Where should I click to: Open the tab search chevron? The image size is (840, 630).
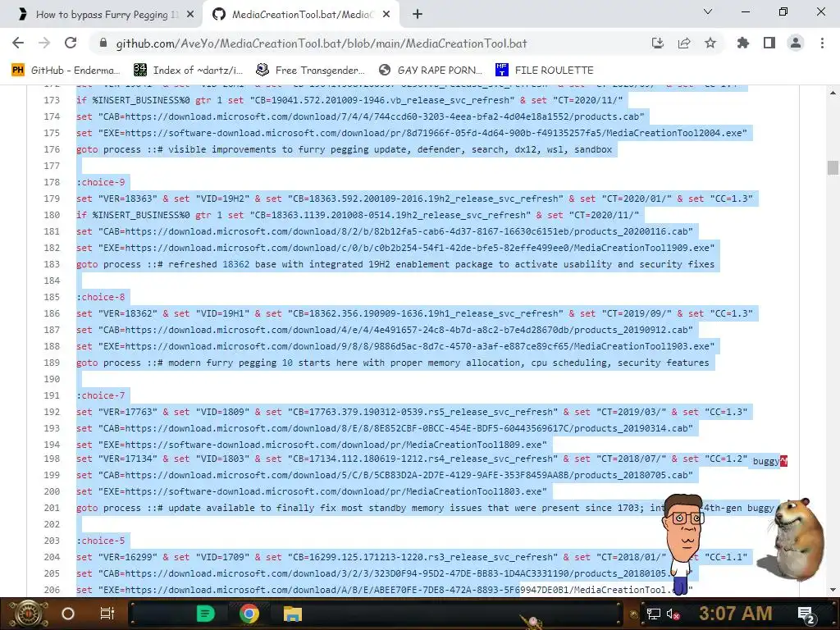tap(708, 11)
